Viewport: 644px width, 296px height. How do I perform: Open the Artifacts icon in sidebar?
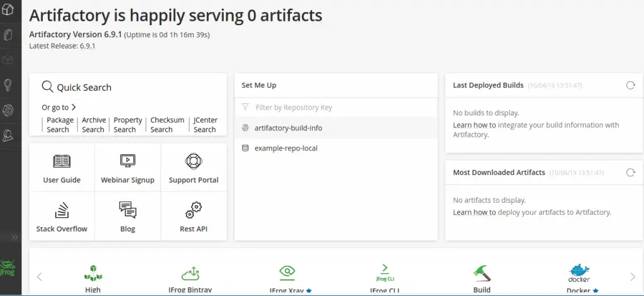[8, 35]
